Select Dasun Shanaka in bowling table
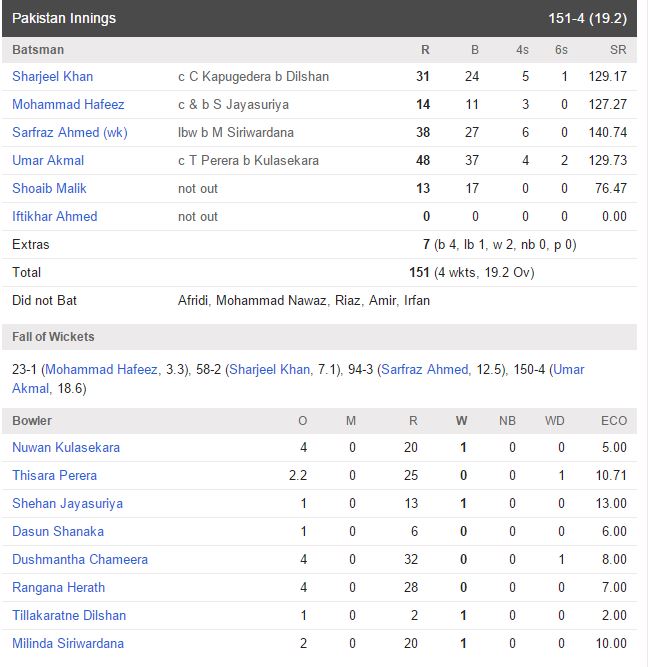 pos(58,532)
